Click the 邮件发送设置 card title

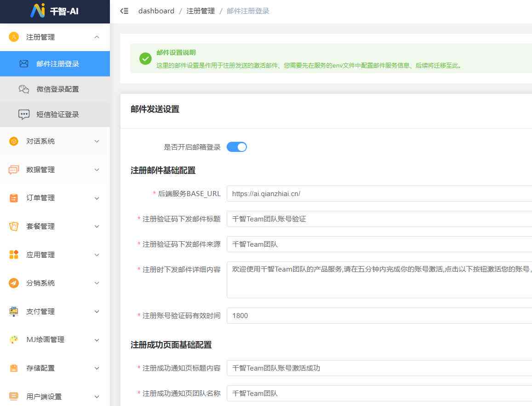155,109
